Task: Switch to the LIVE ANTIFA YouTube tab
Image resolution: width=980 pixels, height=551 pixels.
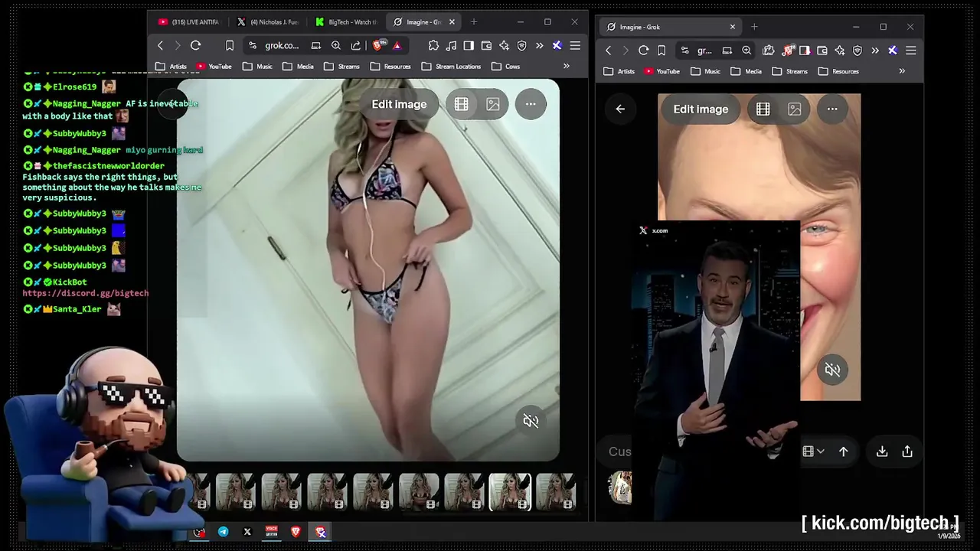Action: 189,22
